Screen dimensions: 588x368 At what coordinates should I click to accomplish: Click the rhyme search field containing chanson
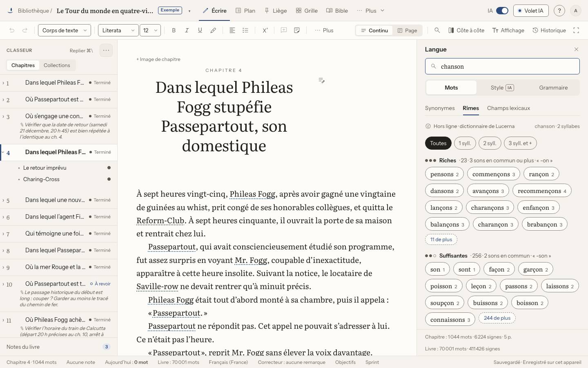click(x=502, y=66)
